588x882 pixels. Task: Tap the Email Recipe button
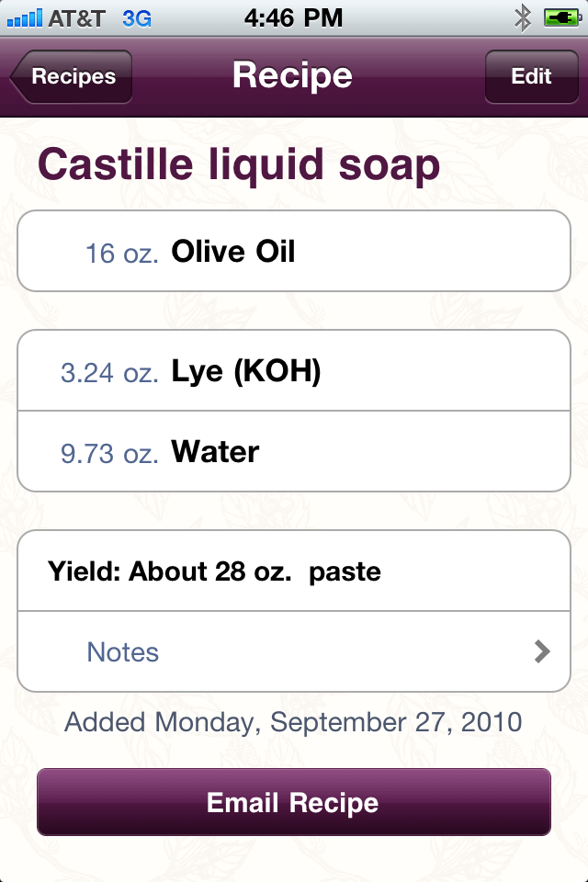293,802
